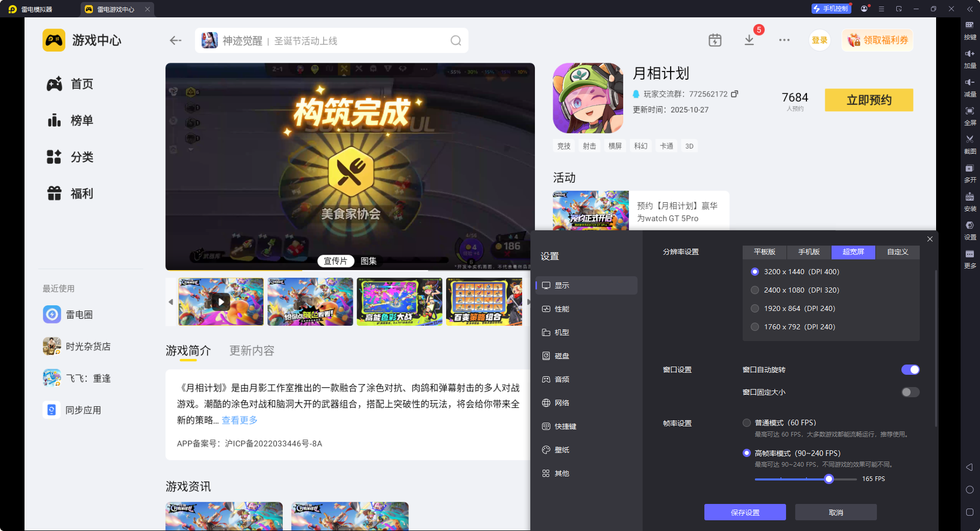Screen dimensions: 980x531
Task: Adjust the 165 FPS frame rate slider
Action: click(829, 479)
